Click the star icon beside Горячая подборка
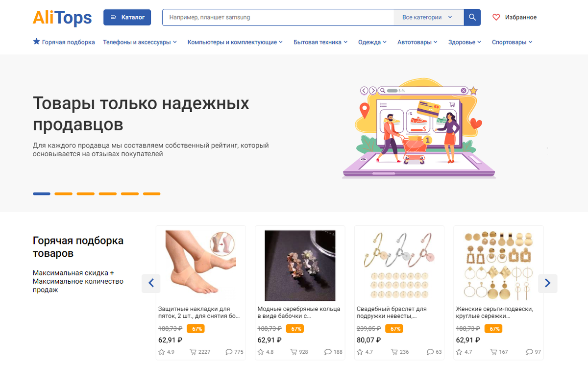 (x=36, y=42)
